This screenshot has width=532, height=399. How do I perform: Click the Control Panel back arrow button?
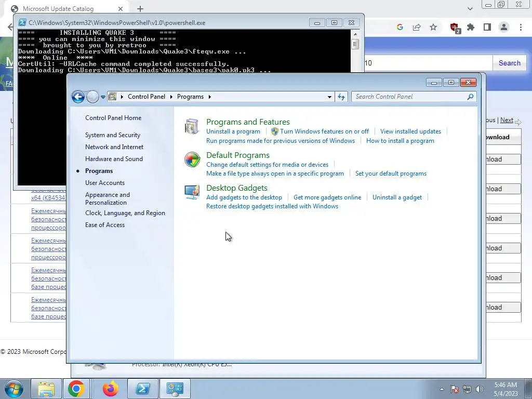click(x=78, y=97)
